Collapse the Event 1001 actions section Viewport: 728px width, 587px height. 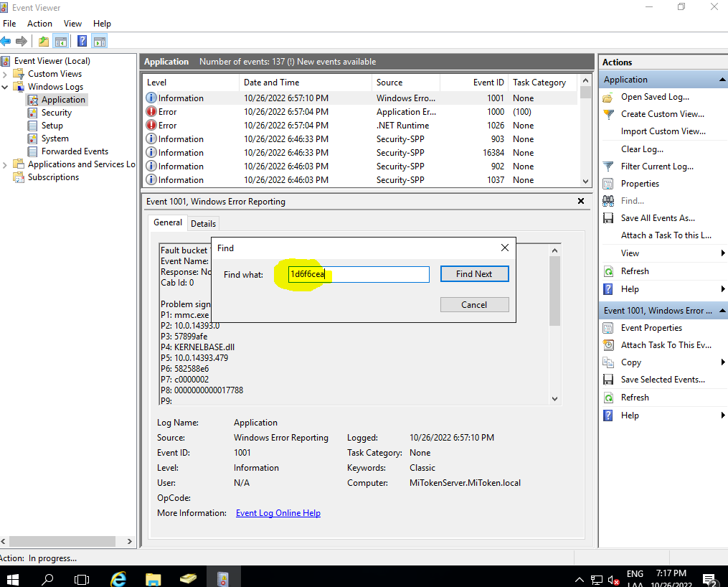[722, 311]
